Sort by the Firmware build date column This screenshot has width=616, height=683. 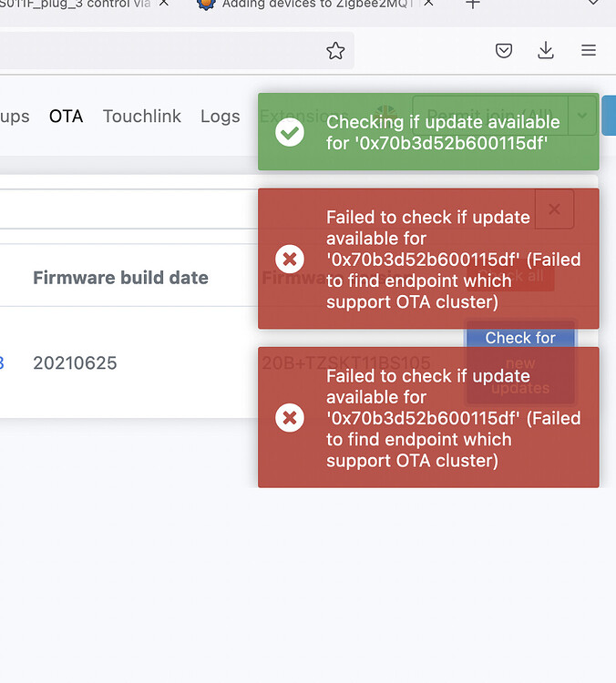tap(121, 278)
